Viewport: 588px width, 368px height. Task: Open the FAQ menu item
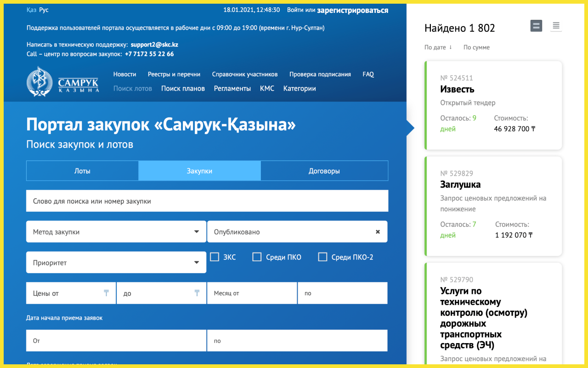click(x=368, y=74)
